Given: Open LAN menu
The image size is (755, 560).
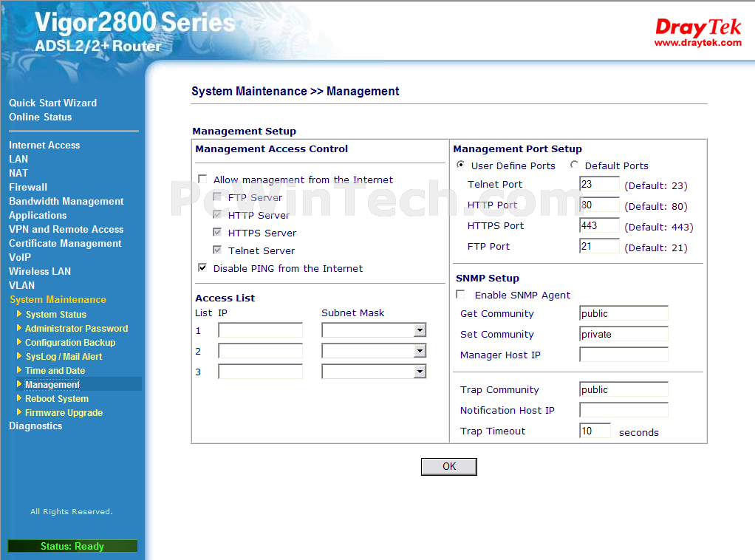Looking at the screenshot, I should point(18,159).
